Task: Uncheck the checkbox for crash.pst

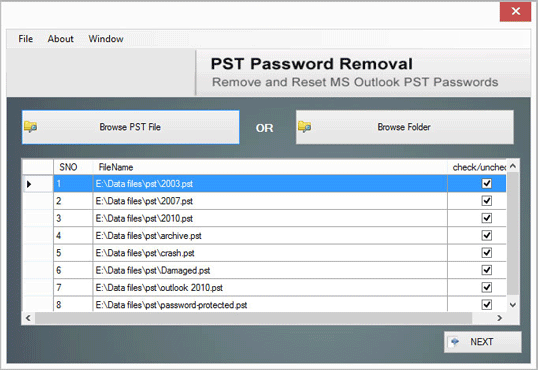Action: point(487,253)
